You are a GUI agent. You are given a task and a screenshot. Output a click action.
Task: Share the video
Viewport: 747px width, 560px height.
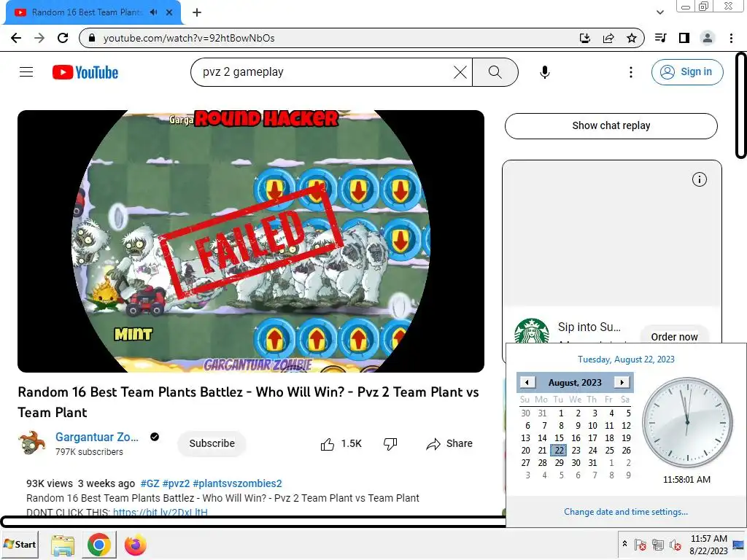tap(449, 444)
